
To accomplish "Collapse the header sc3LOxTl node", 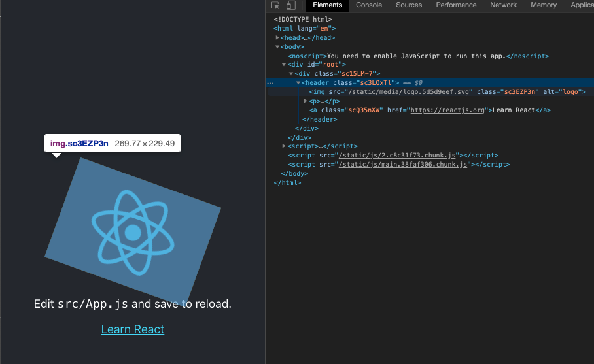I will point(298,82).
